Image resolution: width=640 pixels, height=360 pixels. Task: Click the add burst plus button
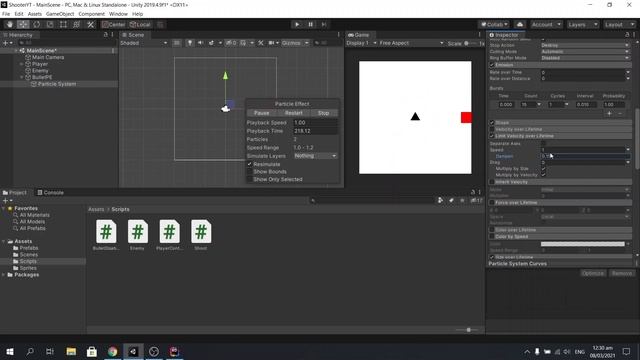point(609,113)
